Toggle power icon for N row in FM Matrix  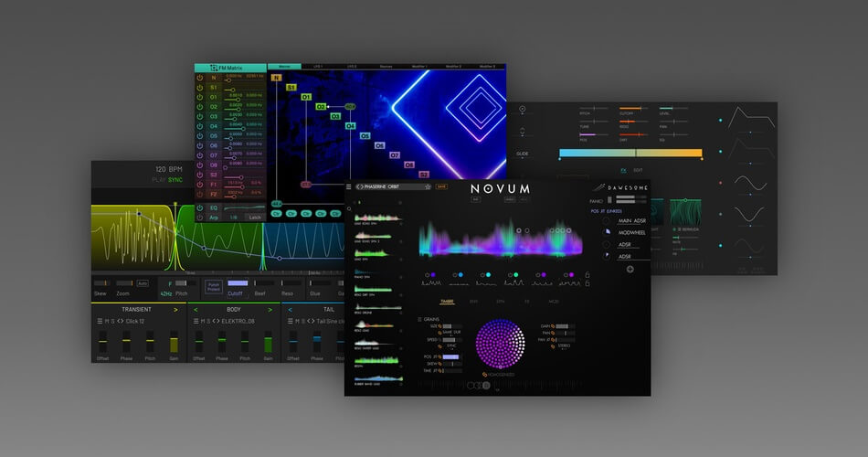pyautogui.click(x=200, y=78)
